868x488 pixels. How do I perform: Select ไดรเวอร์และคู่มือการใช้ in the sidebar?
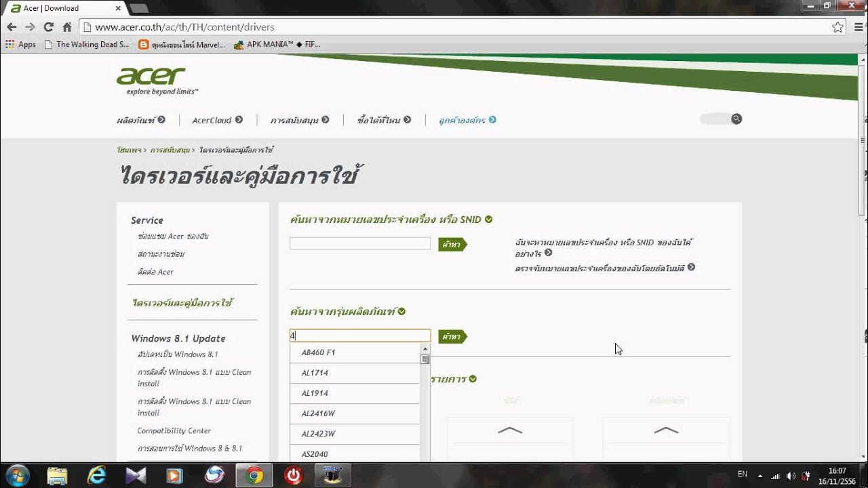click(182, 303)
